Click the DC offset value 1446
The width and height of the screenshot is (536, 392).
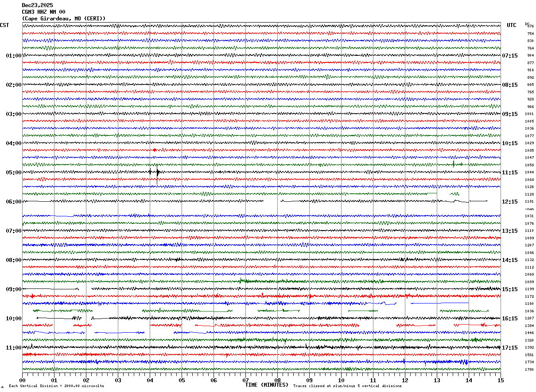[x=529, y=333]
